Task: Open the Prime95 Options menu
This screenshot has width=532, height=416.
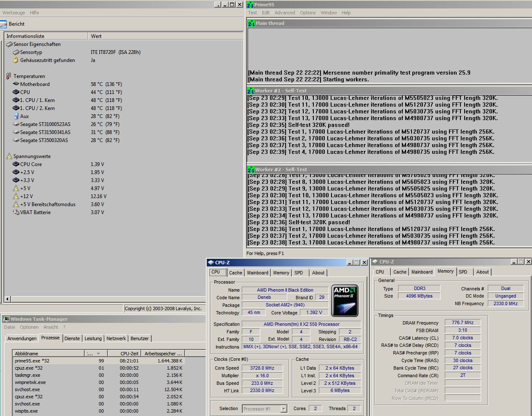Action: point(307,13)
